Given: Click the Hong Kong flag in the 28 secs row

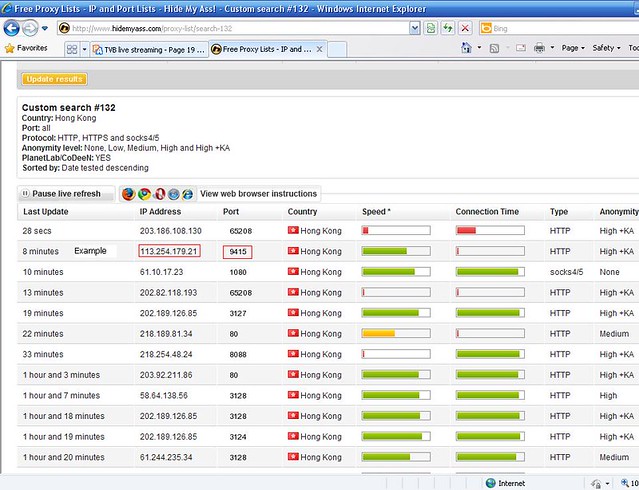Looking at the screenshot, I should coord(293,230).
